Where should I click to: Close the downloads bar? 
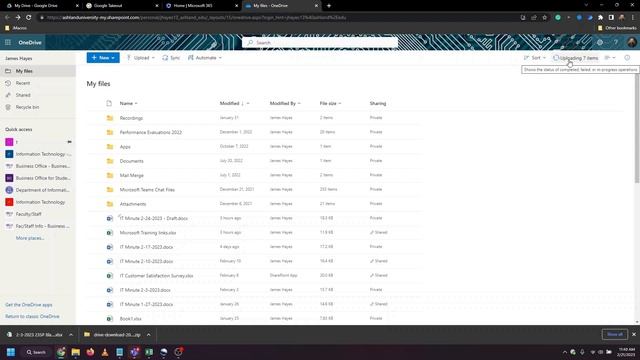click(x=634, y=334)
